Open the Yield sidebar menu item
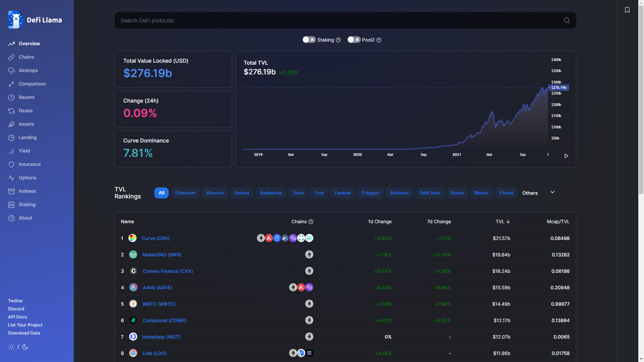The width and height of the screenshot is (644, 362). [x=24, y=151]
